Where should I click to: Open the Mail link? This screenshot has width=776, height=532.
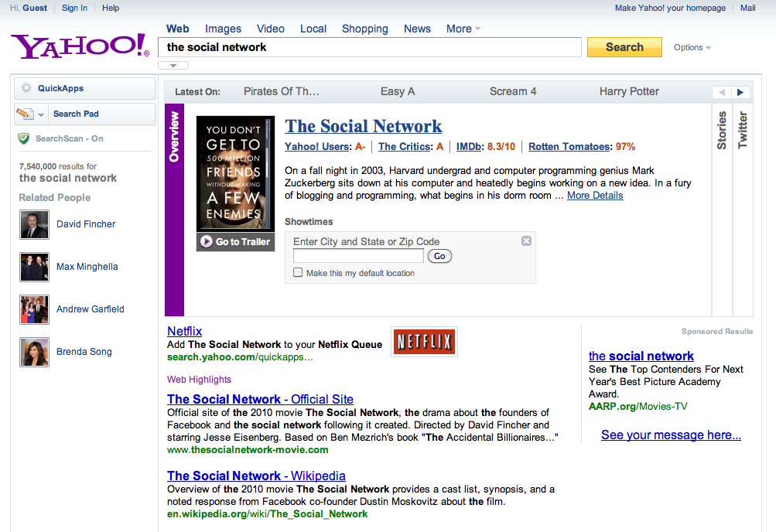(748, 8)
